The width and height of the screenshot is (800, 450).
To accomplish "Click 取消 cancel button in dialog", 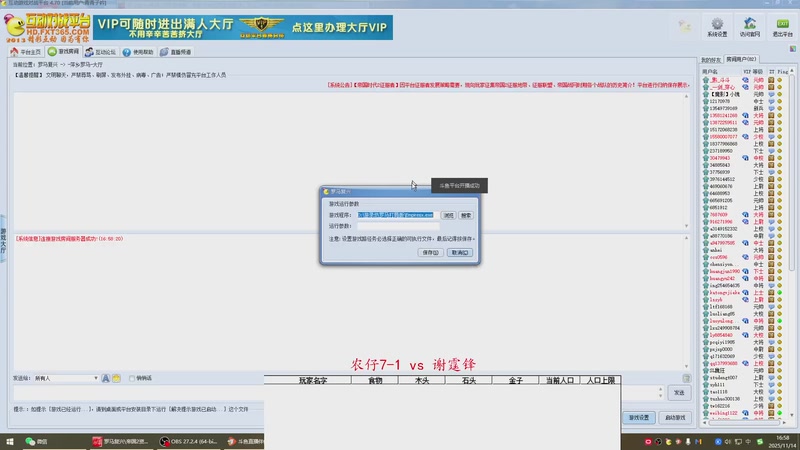I will click(x=460, y=253).
